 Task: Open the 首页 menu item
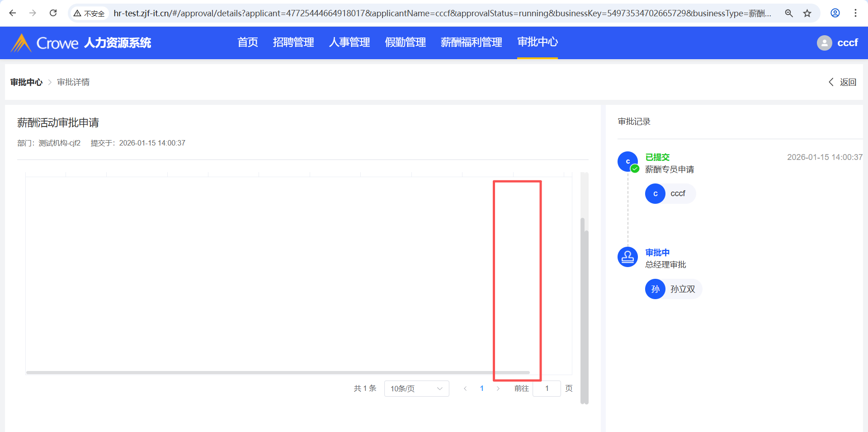248,42
